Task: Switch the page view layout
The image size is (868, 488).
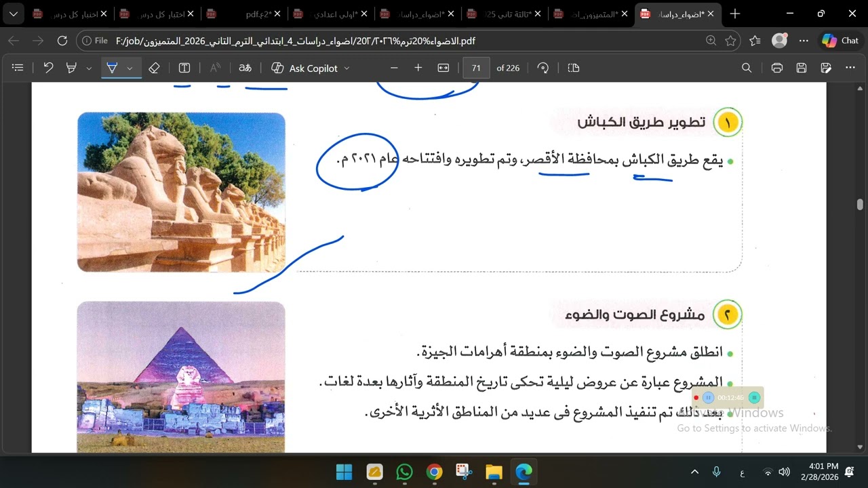Action: click(574, 68)
